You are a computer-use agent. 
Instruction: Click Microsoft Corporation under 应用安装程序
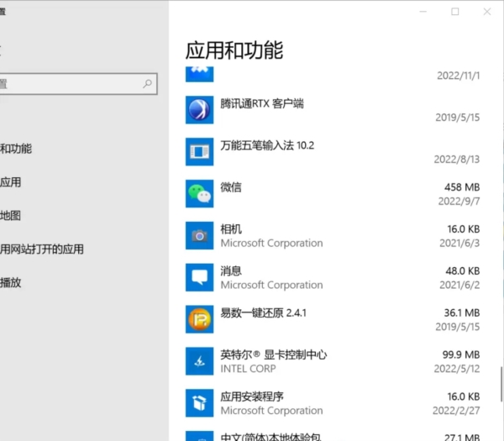click(271, 411)
